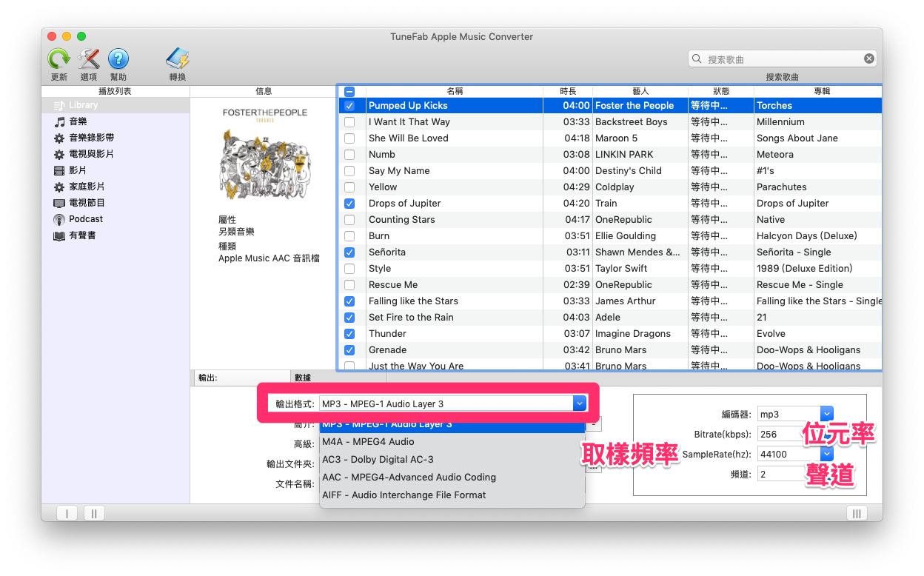Start conversion with the 轉換 icon
924x576 pixels.
click(x=177, y=59)
